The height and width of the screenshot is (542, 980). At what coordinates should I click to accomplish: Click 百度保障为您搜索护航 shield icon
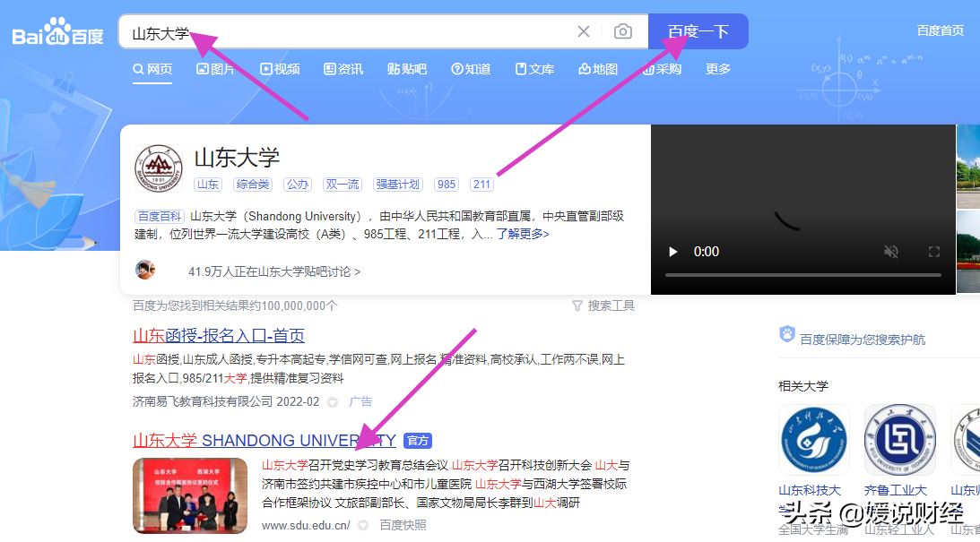pyautogui.click(x=787, y=334)
